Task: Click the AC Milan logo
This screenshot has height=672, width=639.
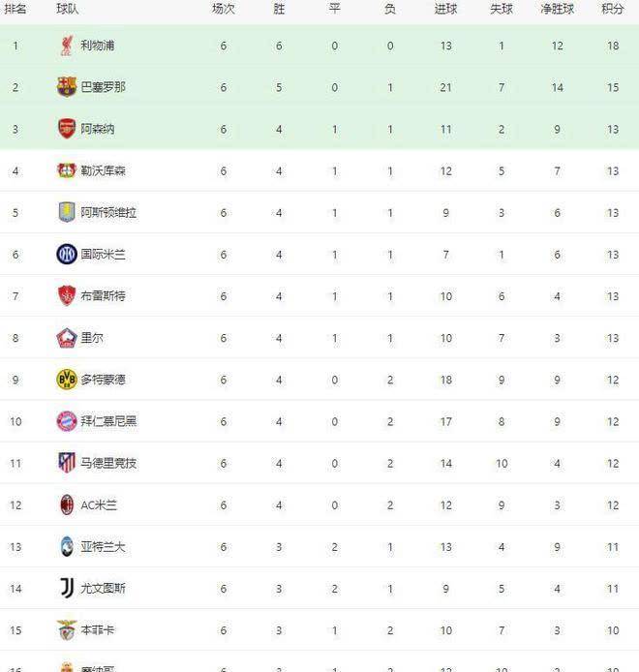Action: 67,504
